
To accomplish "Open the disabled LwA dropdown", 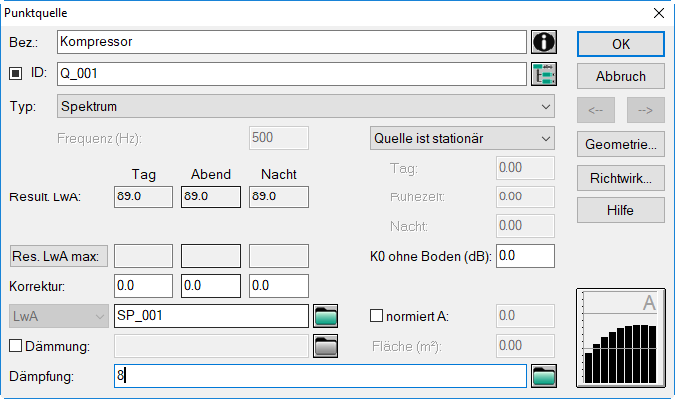I will click(59, 316).
